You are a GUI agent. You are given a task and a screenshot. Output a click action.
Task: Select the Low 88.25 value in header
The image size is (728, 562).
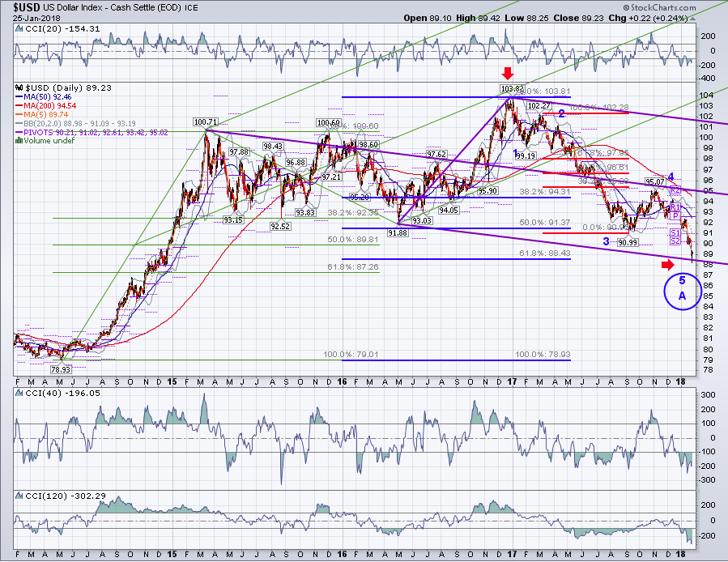tap(526, 19)
